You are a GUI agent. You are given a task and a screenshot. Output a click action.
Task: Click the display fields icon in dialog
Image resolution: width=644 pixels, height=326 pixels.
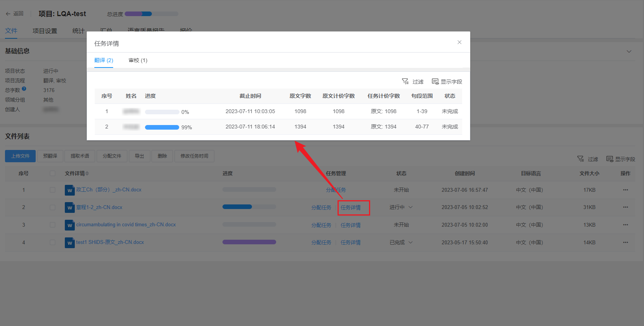click(435, 81)
